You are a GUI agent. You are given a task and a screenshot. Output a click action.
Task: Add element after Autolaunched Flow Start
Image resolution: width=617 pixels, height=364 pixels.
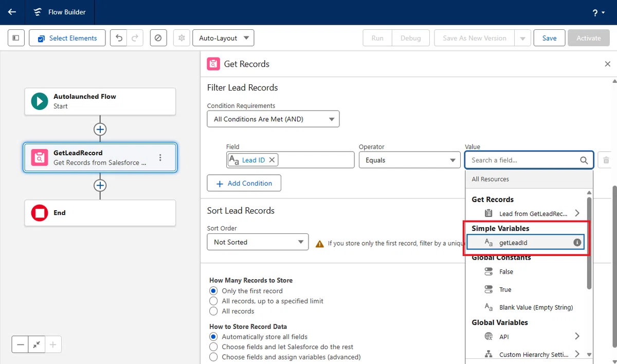pos(100,129)
